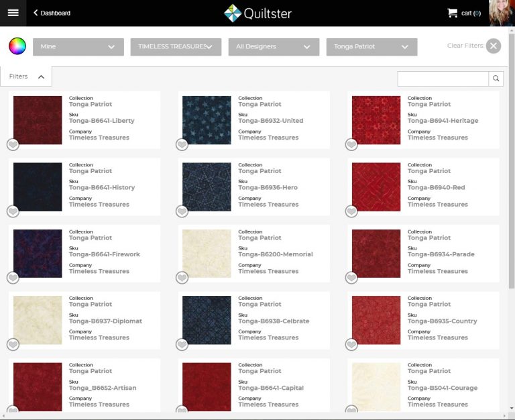This screenshot has width=515, height=420.
Task: Click the Tonga-B5041-Courage SKU text
Action: [x=443, y=388]
